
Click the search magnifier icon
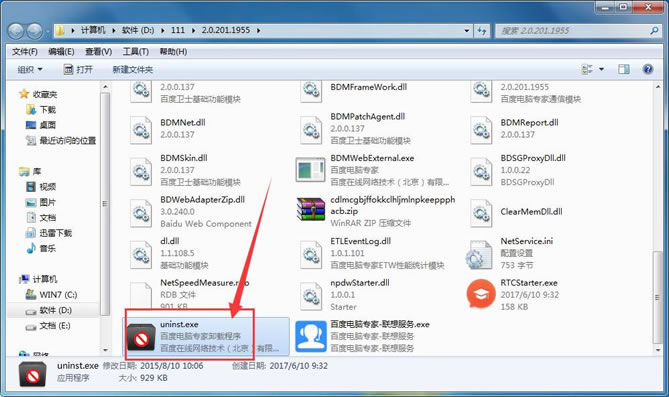654,30
